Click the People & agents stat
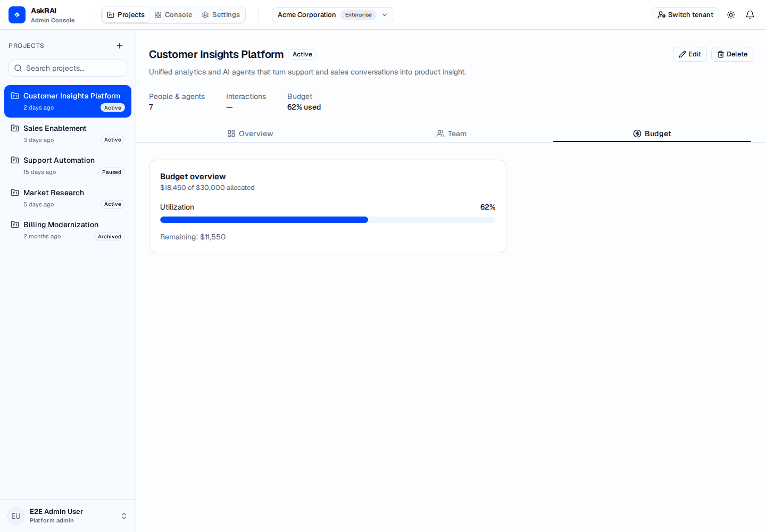Viewport: 766px width, 532px height. 177,102
